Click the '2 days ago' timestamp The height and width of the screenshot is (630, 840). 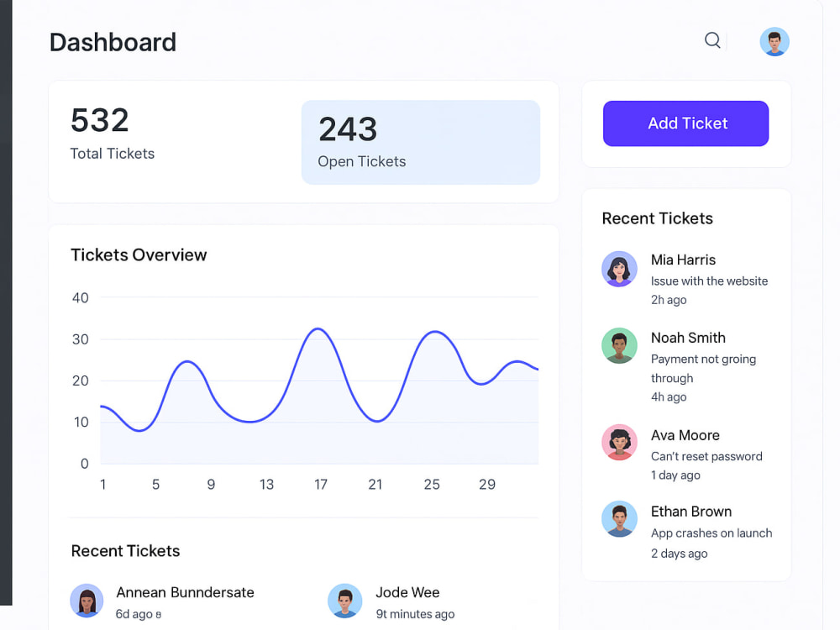[680, 554]
